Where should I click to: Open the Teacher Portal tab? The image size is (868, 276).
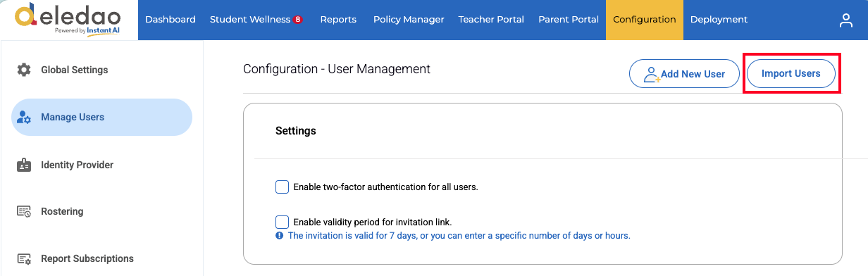pos(491,20)
